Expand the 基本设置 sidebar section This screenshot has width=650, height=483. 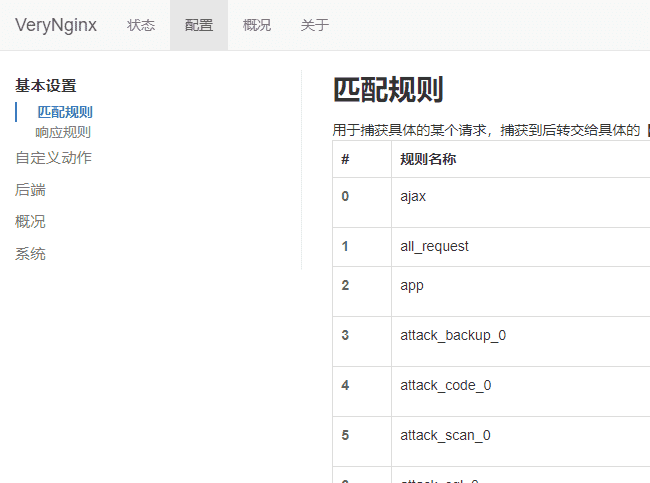[46, 86]
